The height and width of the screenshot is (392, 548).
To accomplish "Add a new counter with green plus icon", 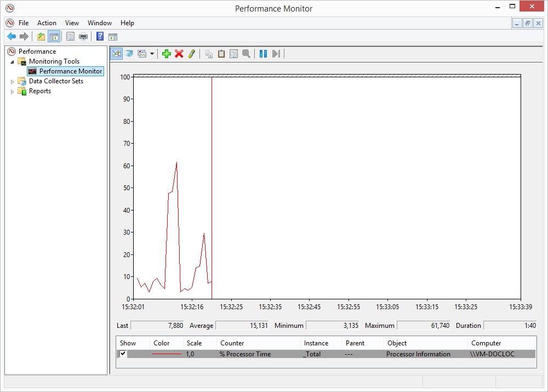I will (x=166, y=54).
